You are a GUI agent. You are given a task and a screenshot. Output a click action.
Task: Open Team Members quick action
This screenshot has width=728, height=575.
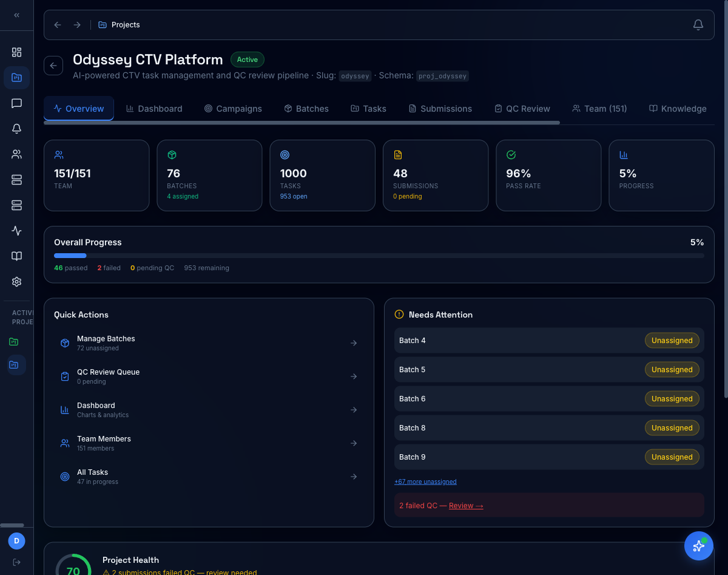209,443
